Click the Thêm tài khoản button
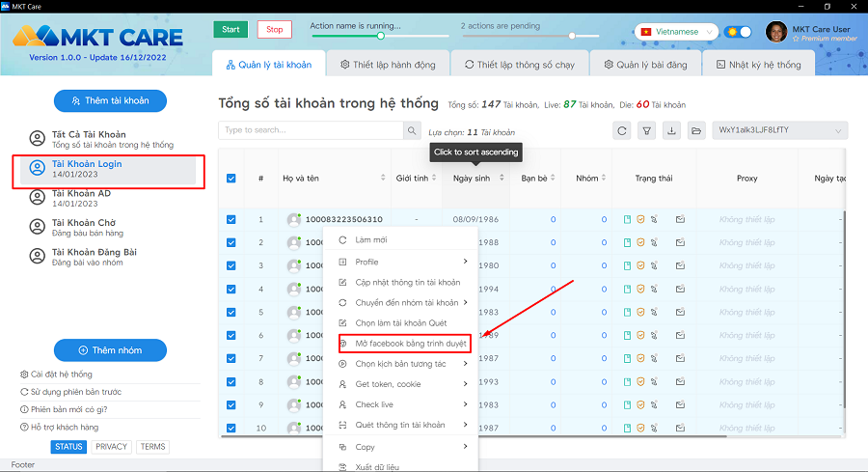 tap(110, 100)
